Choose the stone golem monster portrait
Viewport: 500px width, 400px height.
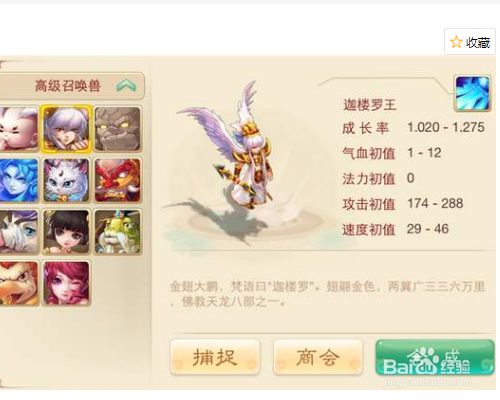point(117,129)
